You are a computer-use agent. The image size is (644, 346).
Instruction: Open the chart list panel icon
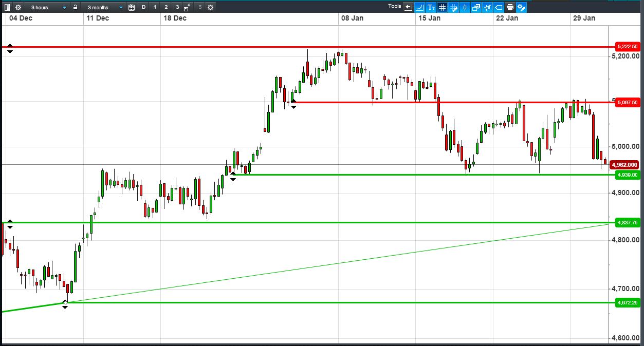[x=7, y=7]
